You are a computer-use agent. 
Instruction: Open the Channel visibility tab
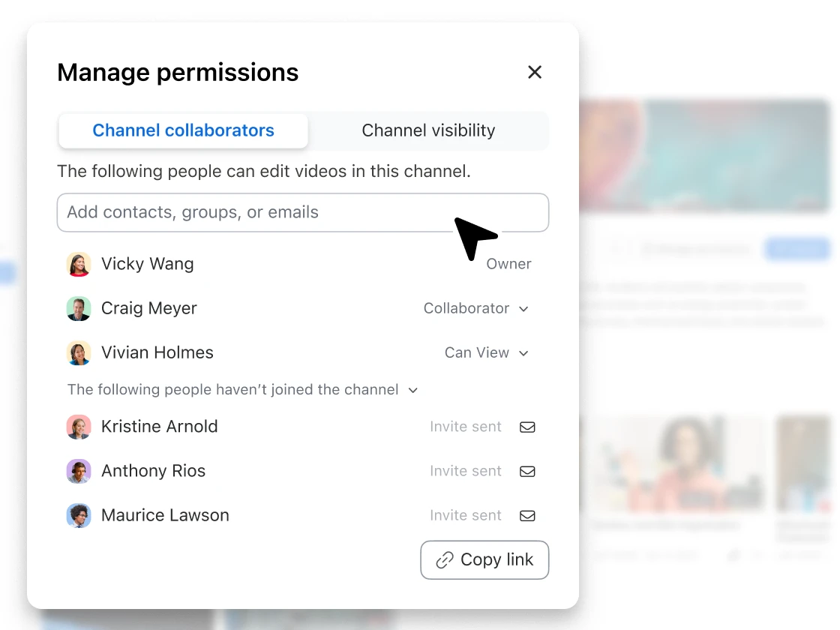pos(428,130)
